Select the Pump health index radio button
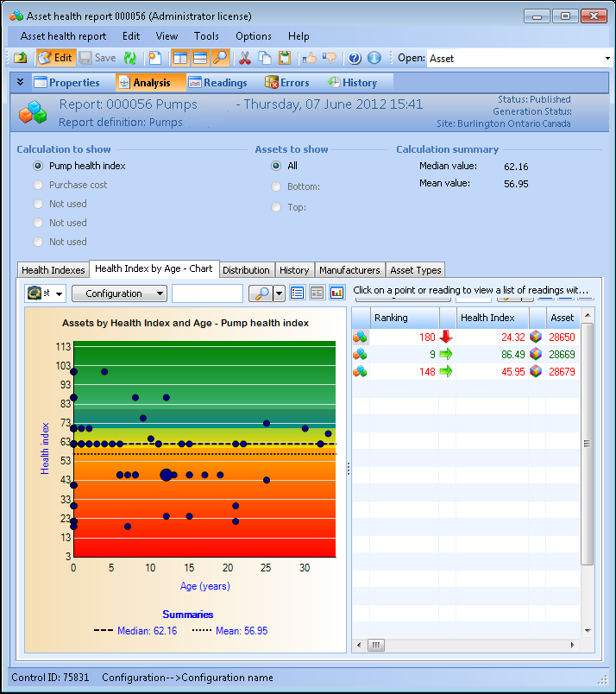This screenshot has height=694, width=616. point(38,166)
